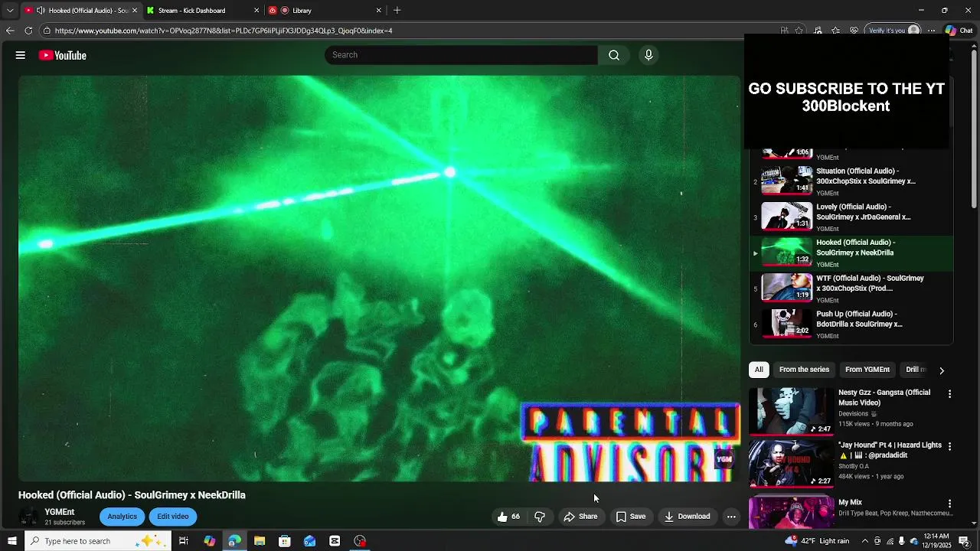Go back in browser history
980x551 pixels.
(x=10, y=31)
